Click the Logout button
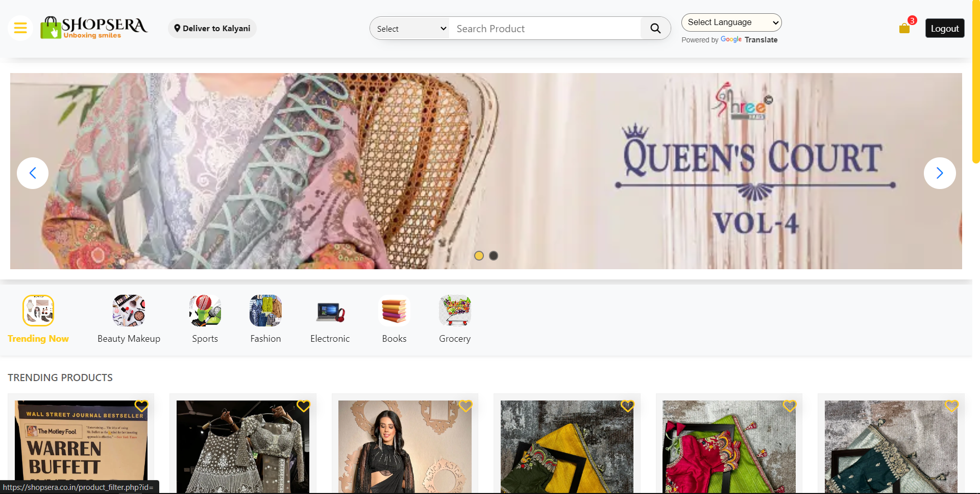980x494 pixels. [x=944, y=29]
